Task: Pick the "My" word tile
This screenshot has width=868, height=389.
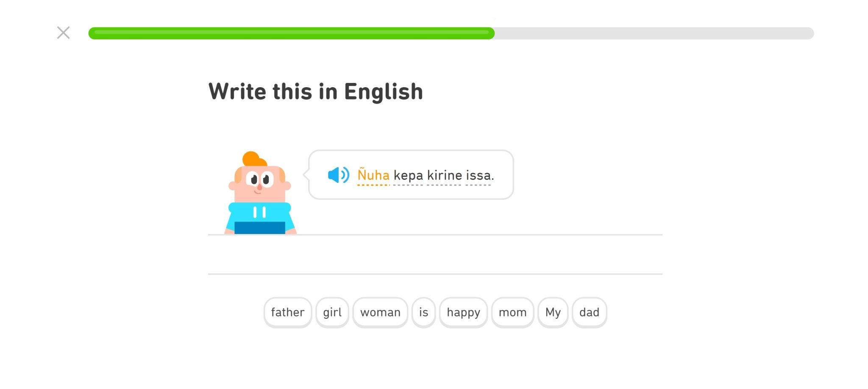Action: (553, 312)
